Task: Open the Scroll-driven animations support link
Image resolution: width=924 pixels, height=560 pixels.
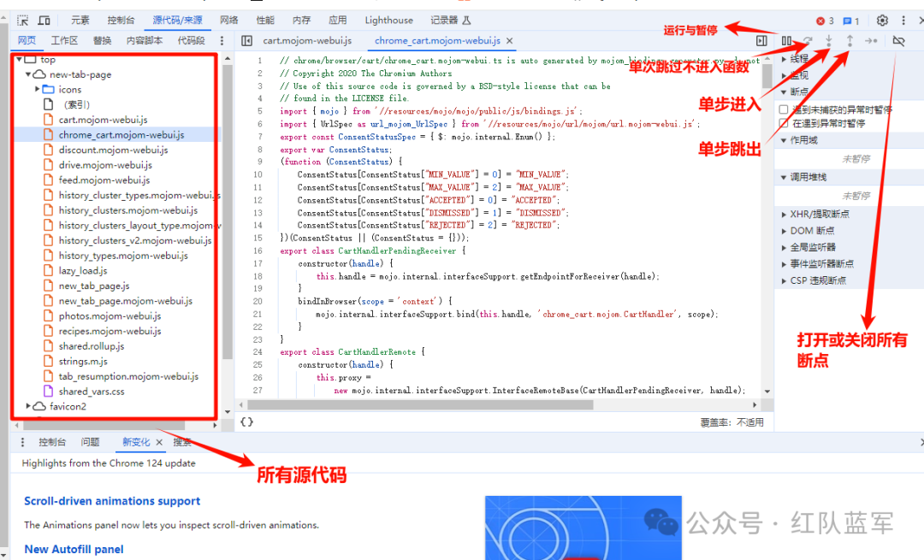Action: point(112,501)
